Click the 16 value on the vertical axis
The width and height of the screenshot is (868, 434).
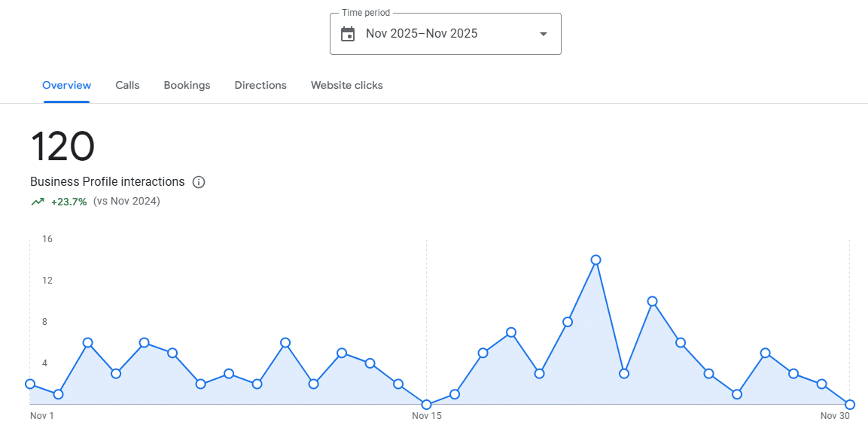coord(47,239)
